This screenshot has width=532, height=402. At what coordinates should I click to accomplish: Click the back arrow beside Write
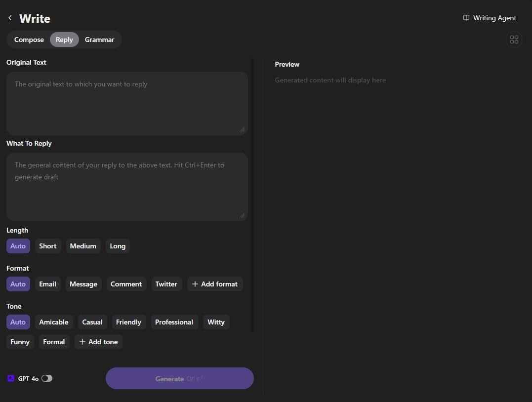(x=10, y=17)
